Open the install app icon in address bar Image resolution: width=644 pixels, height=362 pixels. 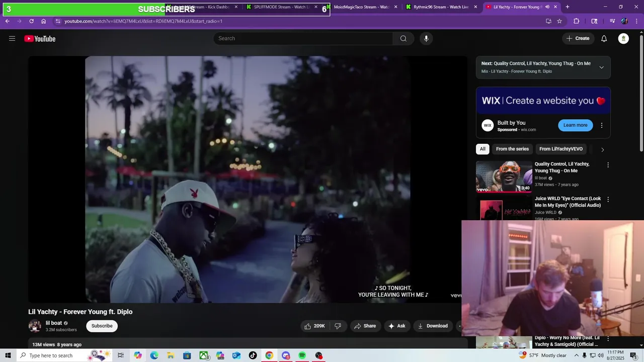[x=548, y=21]
